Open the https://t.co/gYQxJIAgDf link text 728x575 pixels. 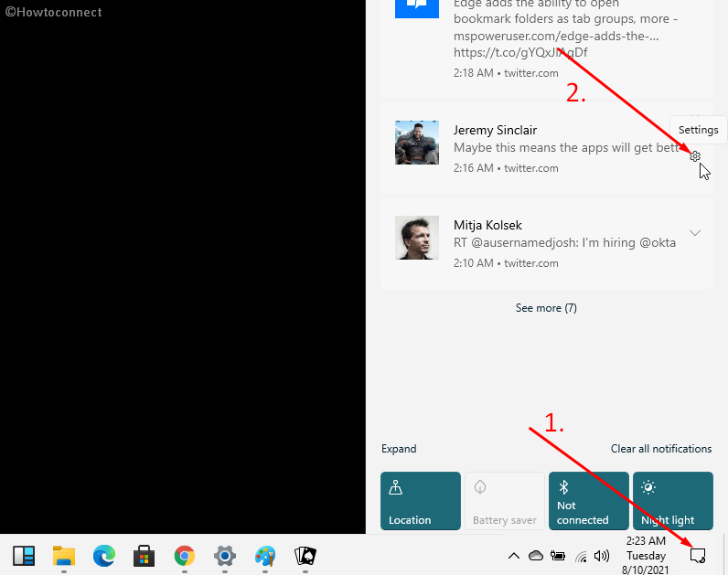tap(520, 52)
